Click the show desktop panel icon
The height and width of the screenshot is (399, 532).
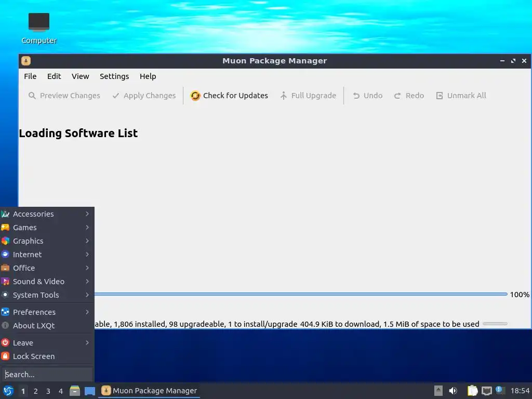[89, 391]
